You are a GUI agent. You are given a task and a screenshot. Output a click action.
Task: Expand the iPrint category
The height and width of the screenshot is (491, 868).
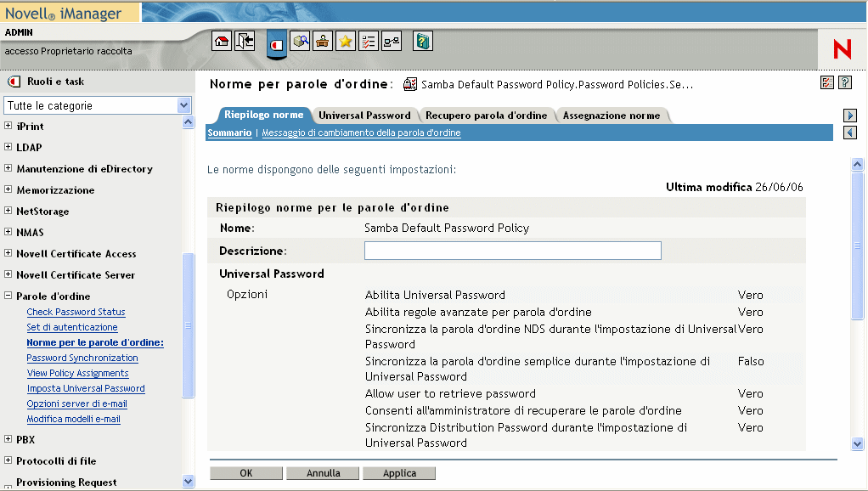(8, 127)
